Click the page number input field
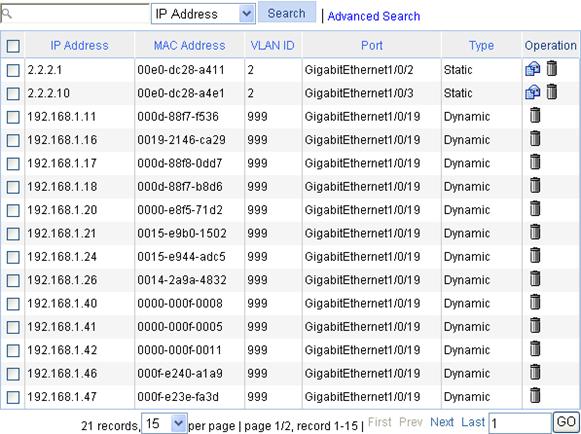The width and height of the screenshot is (581, 434). point(519,423)
